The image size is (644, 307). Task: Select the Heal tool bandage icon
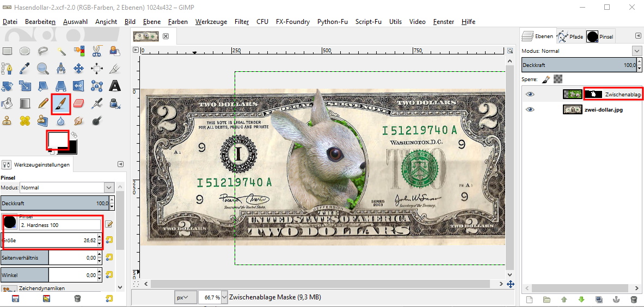click(x=25, y=120)
